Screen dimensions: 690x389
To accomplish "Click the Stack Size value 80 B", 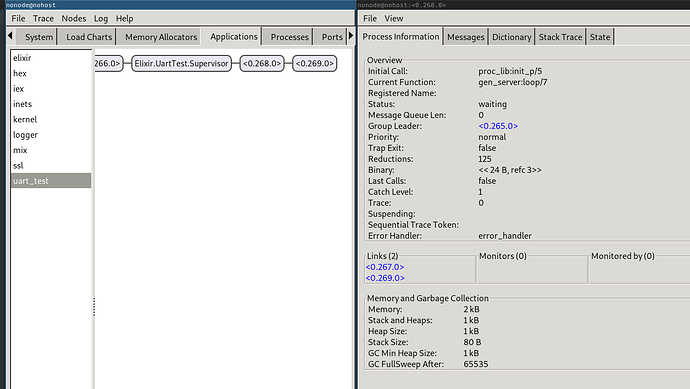I will [472, 342].
